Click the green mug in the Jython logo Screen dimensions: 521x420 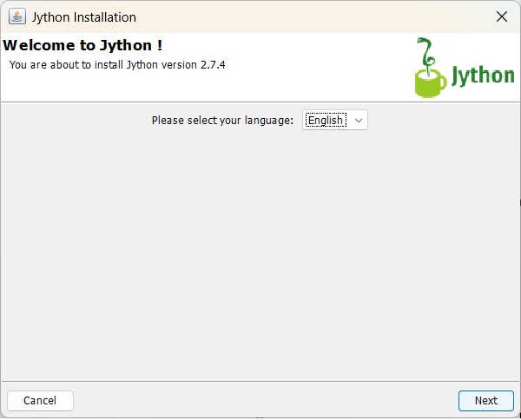pos(430,83)
